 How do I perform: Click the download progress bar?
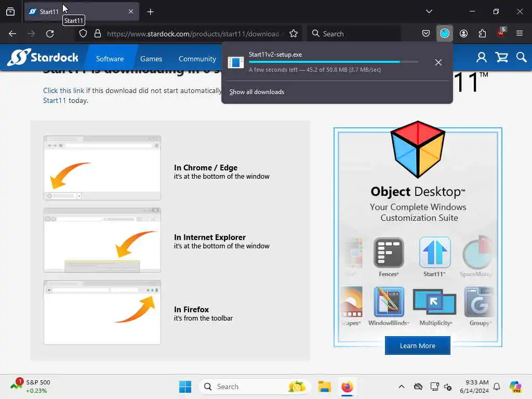click(x=333, y=62)
